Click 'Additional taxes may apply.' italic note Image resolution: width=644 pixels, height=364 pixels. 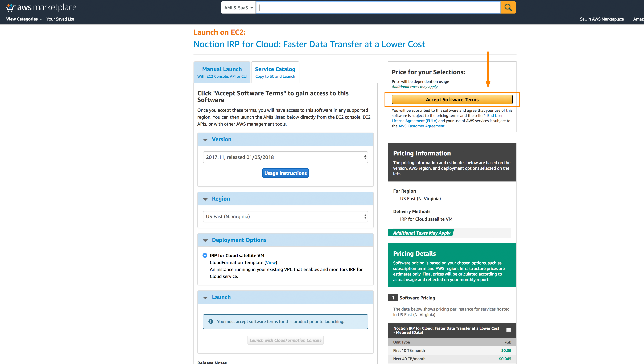pos(415,87)
